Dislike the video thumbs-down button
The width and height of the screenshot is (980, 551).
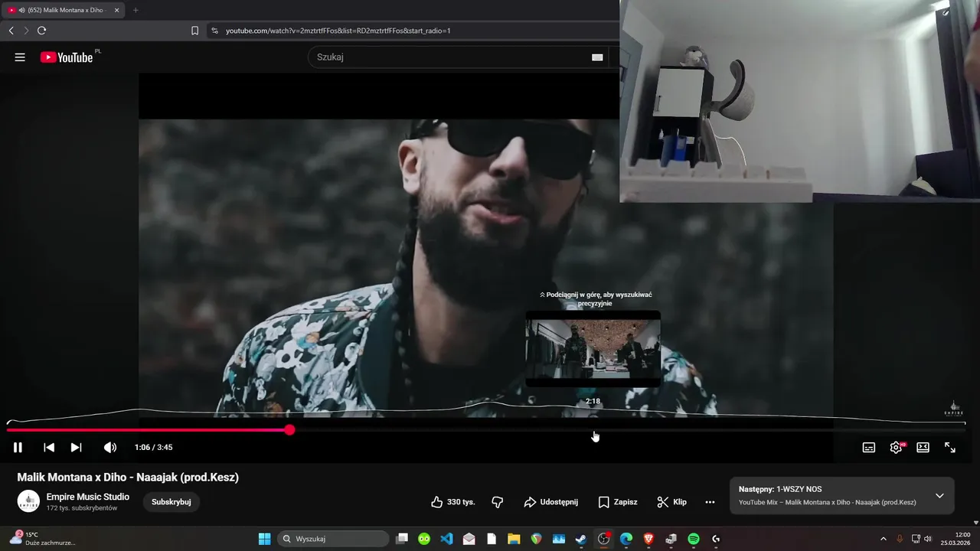tap(497, 502)
